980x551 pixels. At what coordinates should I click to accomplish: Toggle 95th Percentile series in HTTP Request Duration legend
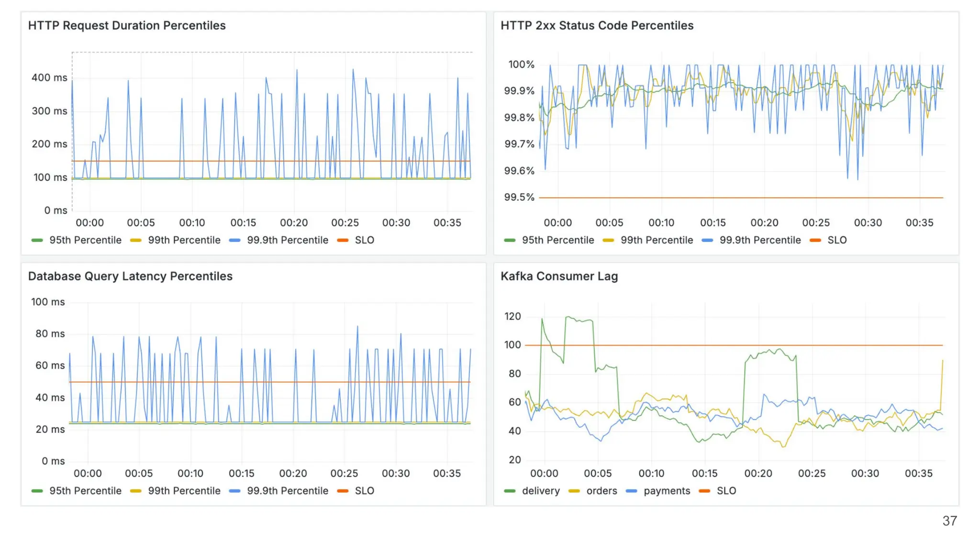click(85, 240)
